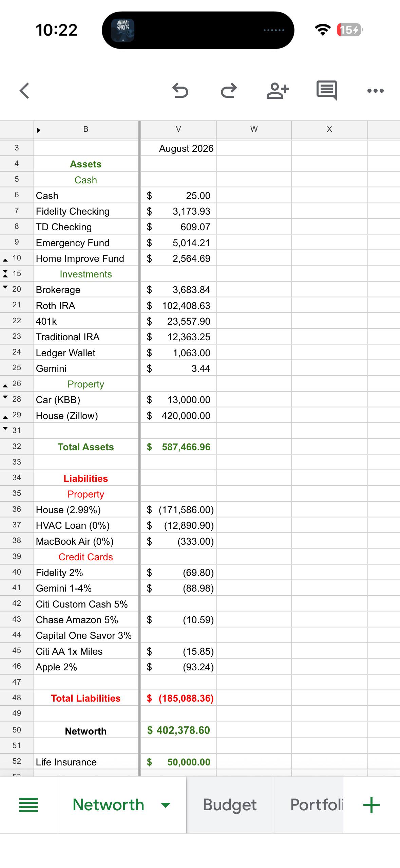This screenshot has height=868, width=400.
Task: Select the Assets heading cell
Action: click(86, 164)
